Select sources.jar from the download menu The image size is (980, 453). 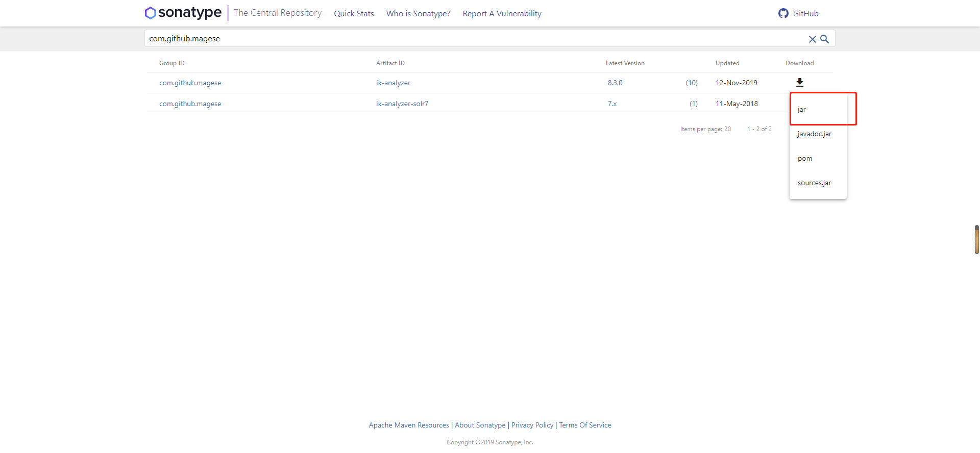(x=818, y=183)
